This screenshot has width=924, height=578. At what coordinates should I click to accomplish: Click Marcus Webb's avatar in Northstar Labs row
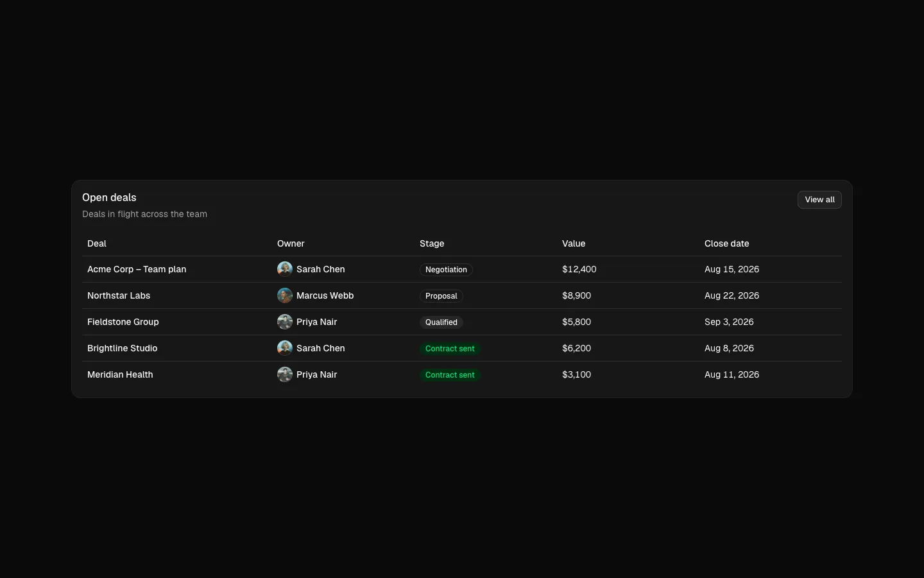click(285, 295)
